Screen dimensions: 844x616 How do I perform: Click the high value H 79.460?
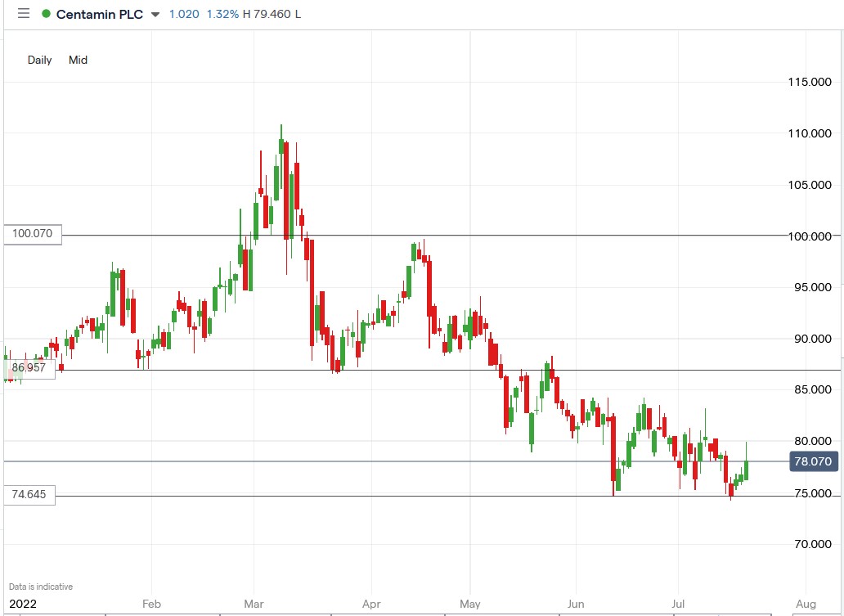(x=267, y=14)
